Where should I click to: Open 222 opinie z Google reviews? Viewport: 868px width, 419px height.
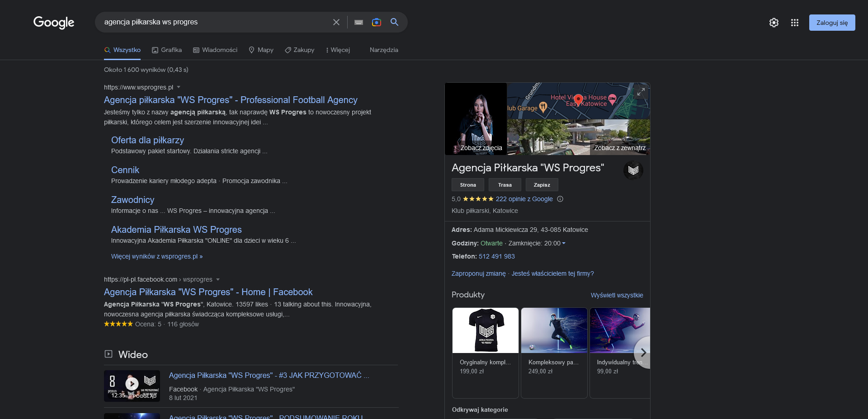(524, 199)
